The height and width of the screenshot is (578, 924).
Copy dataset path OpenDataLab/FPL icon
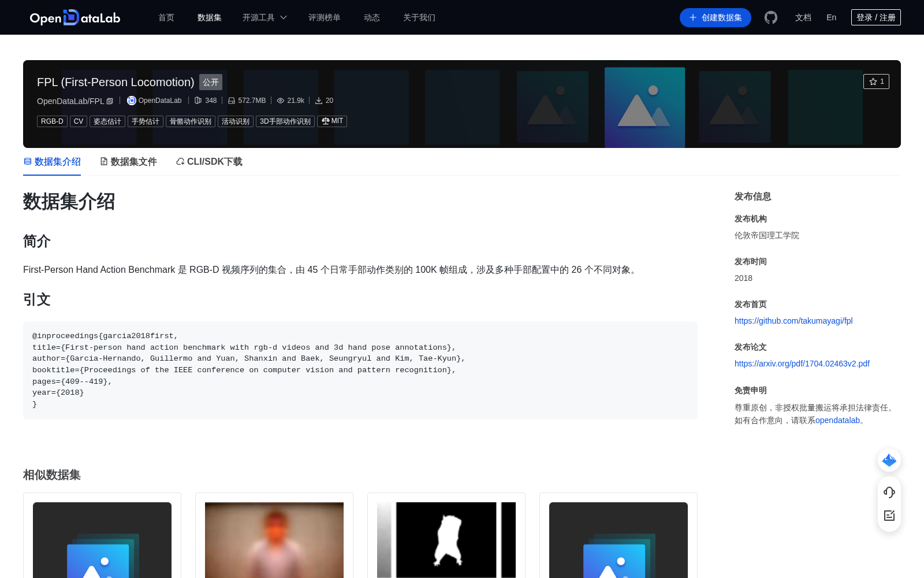pos(110,101)
